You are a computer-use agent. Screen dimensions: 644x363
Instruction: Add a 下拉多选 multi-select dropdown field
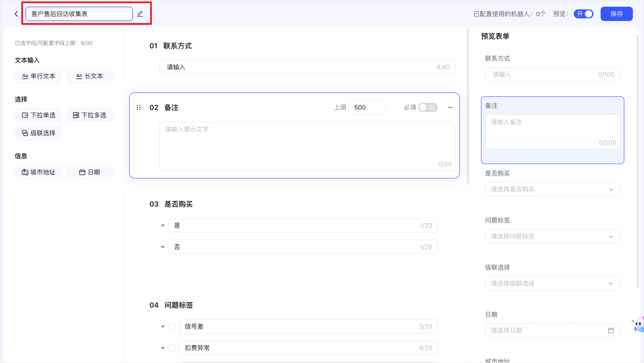pyautogui.click(x=89, y=115)
